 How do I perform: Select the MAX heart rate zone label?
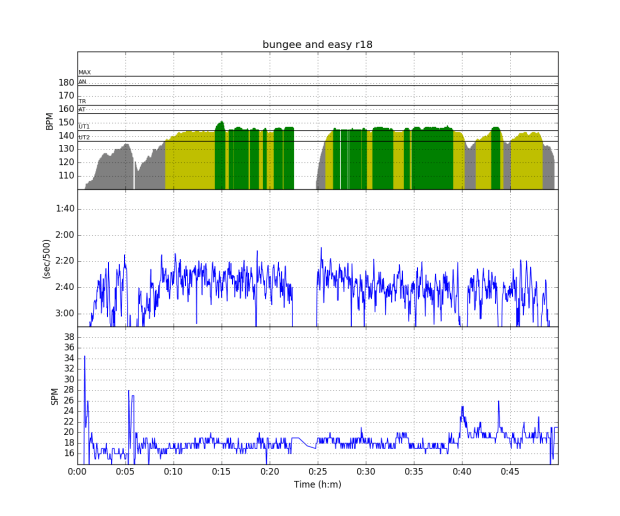point(84,73)
